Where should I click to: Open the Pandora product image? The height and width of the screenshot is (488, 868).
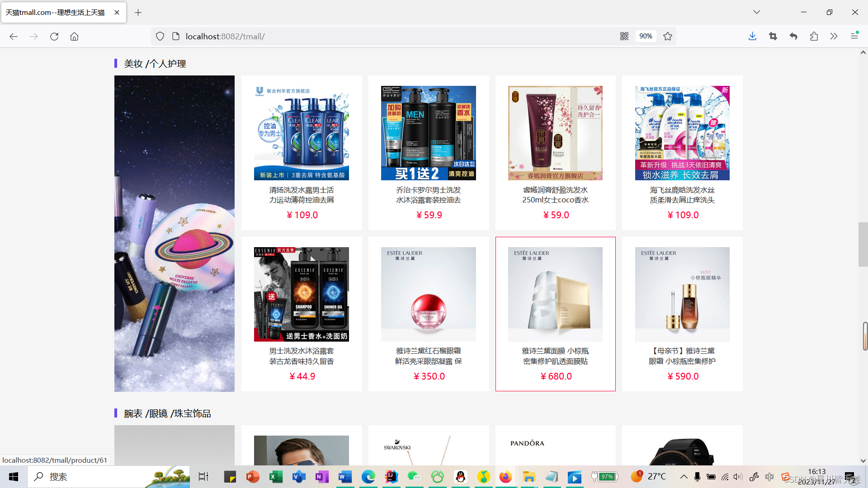click(x=555, y=450)
